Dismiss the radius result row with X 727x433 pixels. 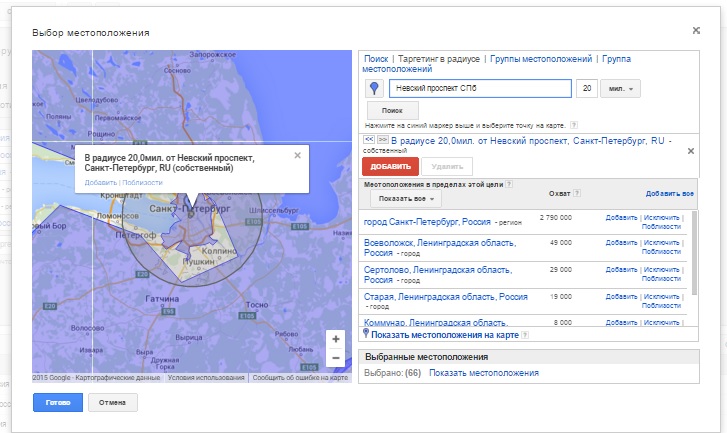(691, 151)
